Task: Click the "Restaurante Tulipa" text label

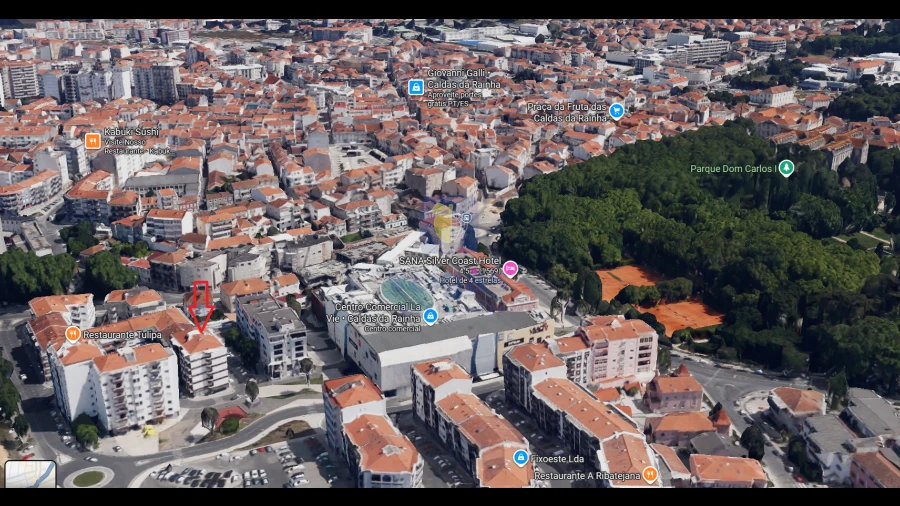Action: coord(121,335)
